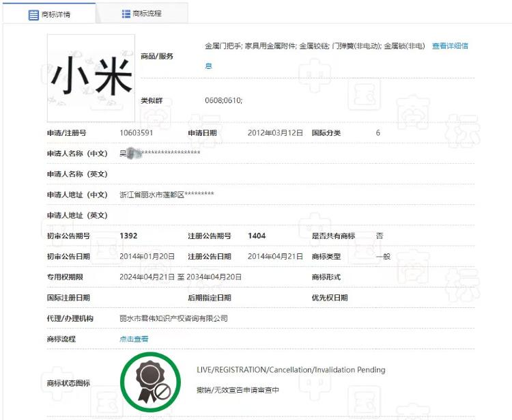Click the LIVE/REGISTRATION status text
This screenshot has height=420, width=512.
coord(291,369)
